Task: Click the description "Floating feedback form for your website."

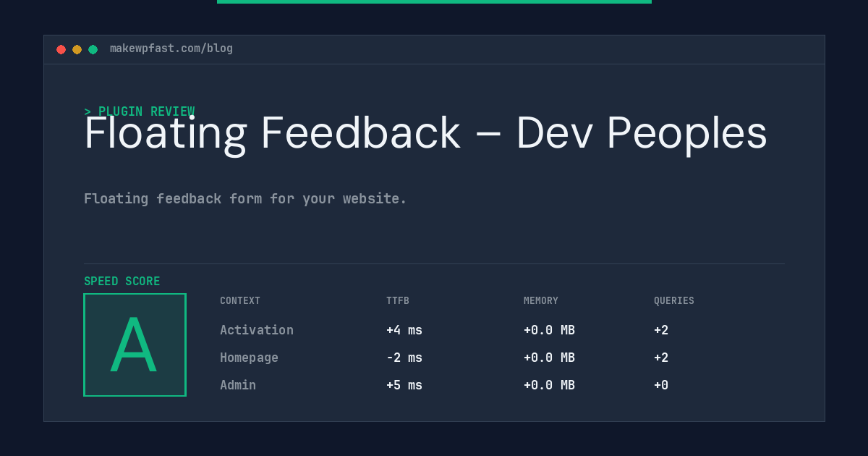Action: [245, 198]
